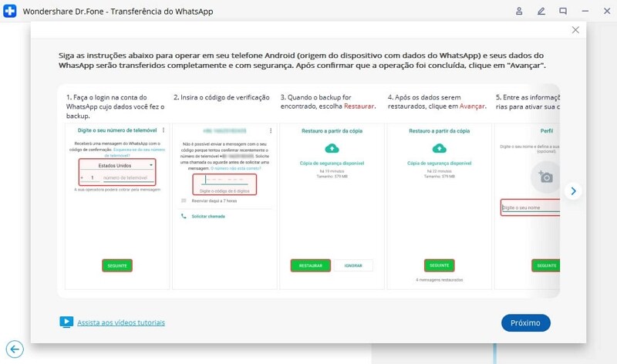Click the video tutorial play icon
617x364 pixels.
pos(66,322)
